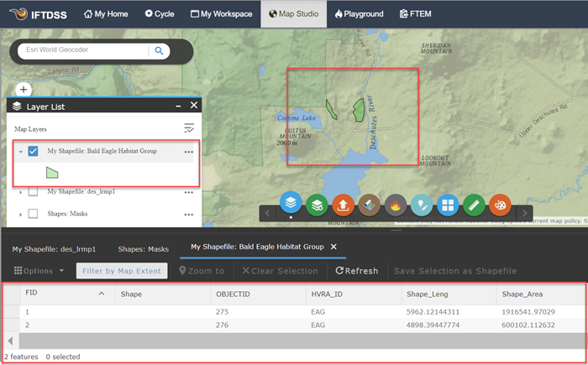Minimize the Layer List panel
Viewport: 588px width, 365px height.
pos(178,106)
